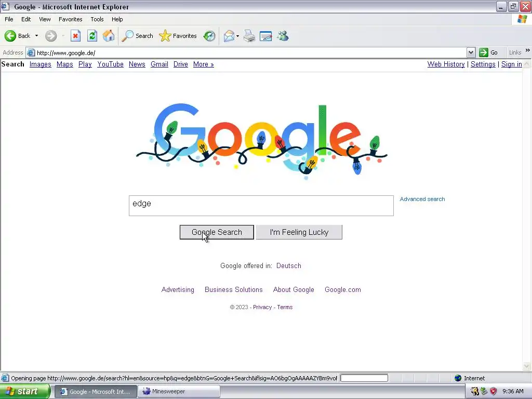
Task: Click the green Go button
Action: (x=488, y=52)
